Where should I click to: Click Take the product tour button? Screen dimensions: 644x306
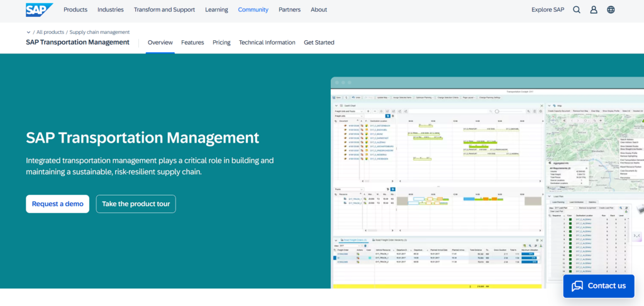[136, 204]
